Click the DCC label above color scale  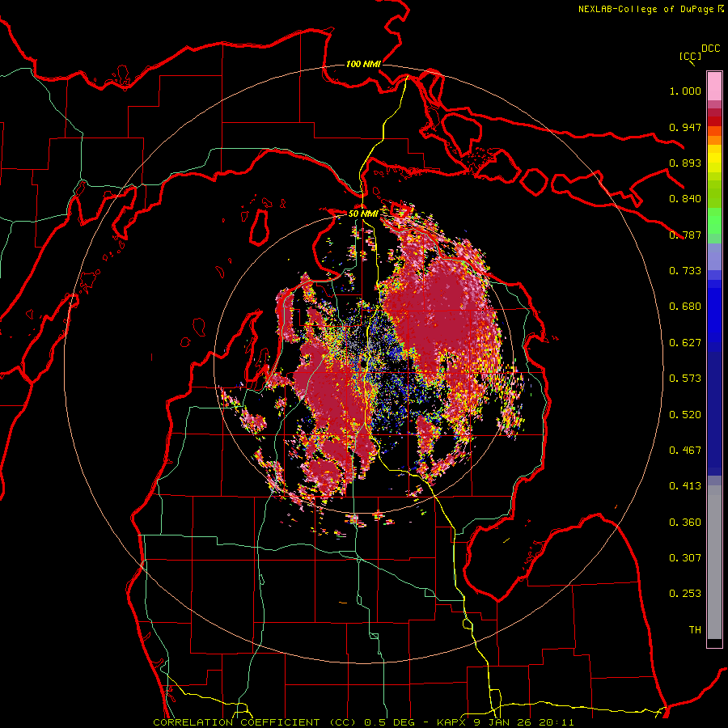710,49
